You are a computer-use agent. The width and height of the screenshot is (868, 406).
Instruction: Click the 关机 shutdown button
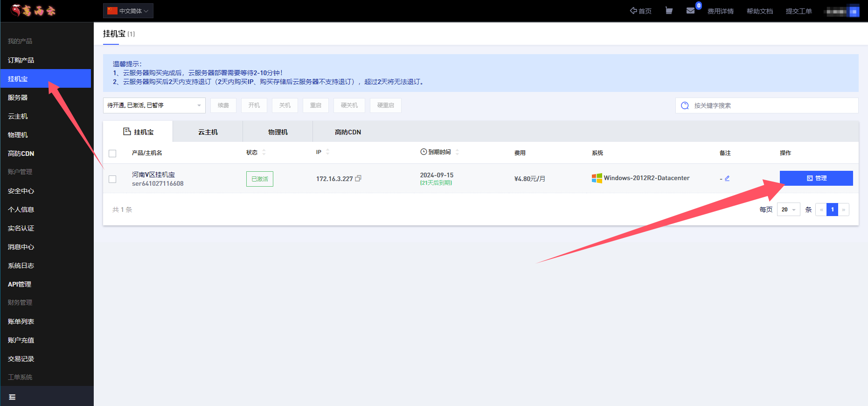click(285, 105)
